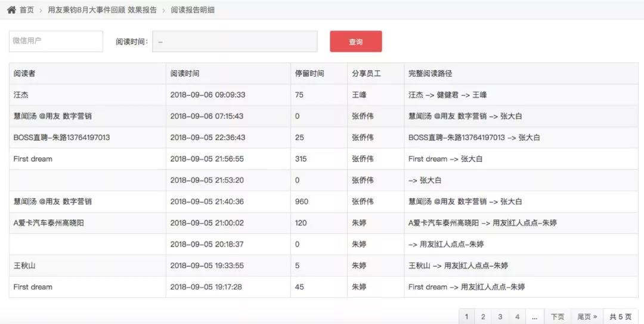644x324 pixels.
Task: Open the 阅读时间 date range field
Action: tap(234, 42)
